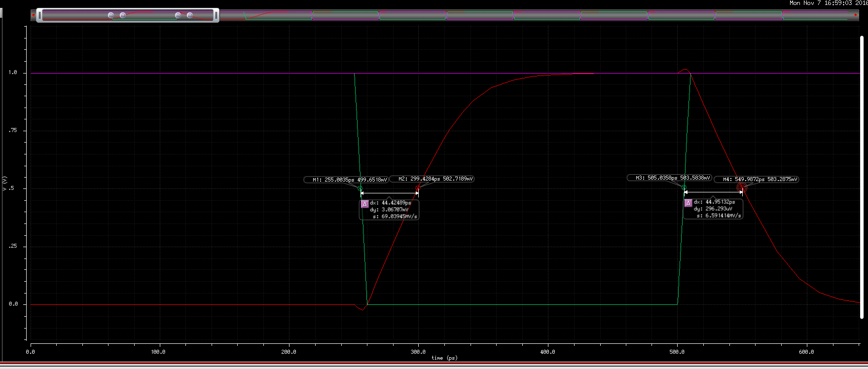Select the M4 label showing 549.9872ps
868x369 pixels.
[757, 180]
